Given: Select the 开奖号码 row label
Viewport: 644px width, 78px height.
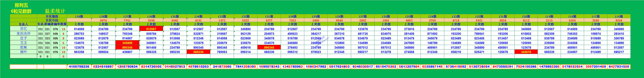Looking at the screenshot, I should point(52,20).
